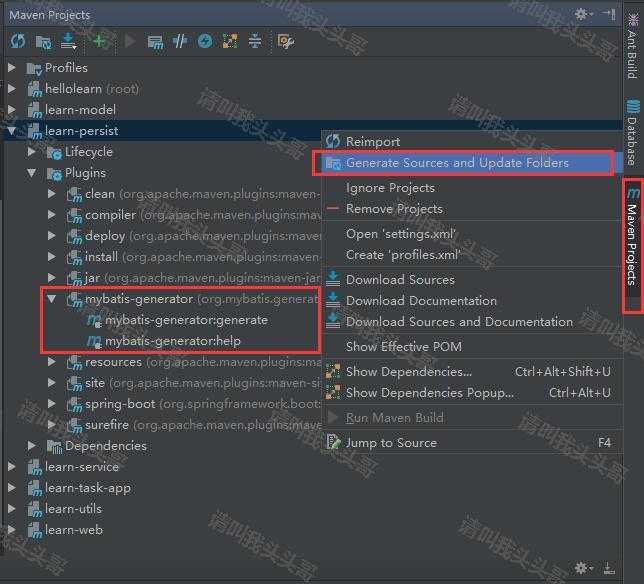
Task: Click the hide panel icon in header
Action: [609, 14]
